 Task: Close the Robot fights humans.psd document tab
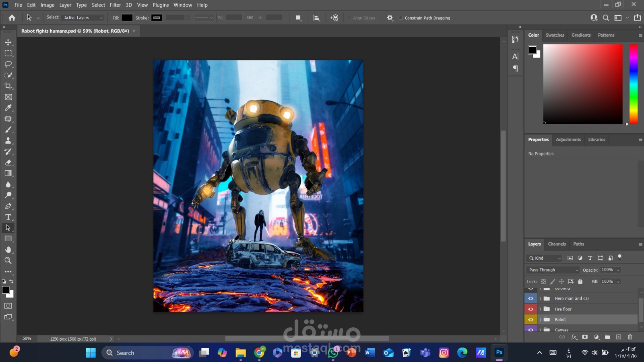coord(134,31)
